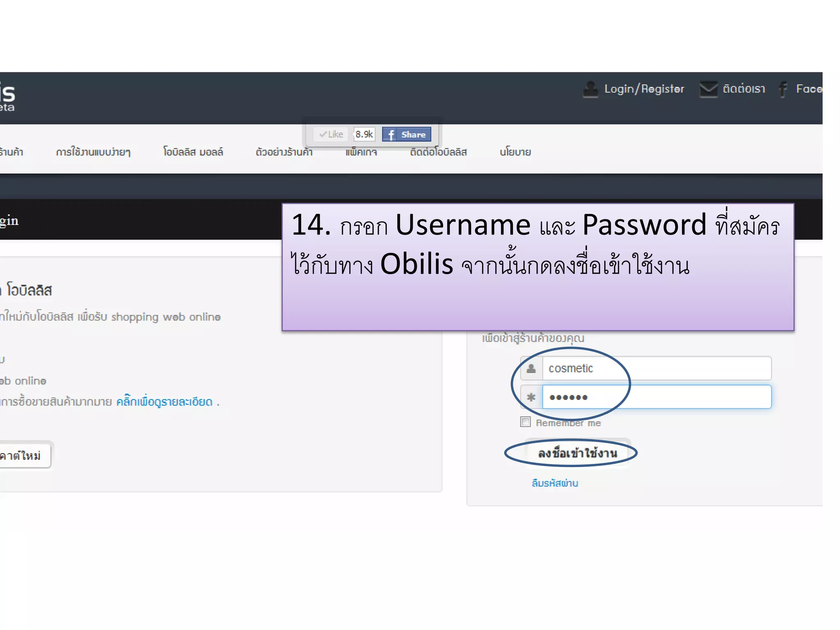Click the password input field
This screenshot has height=630, width=840.
click(657, 397)
